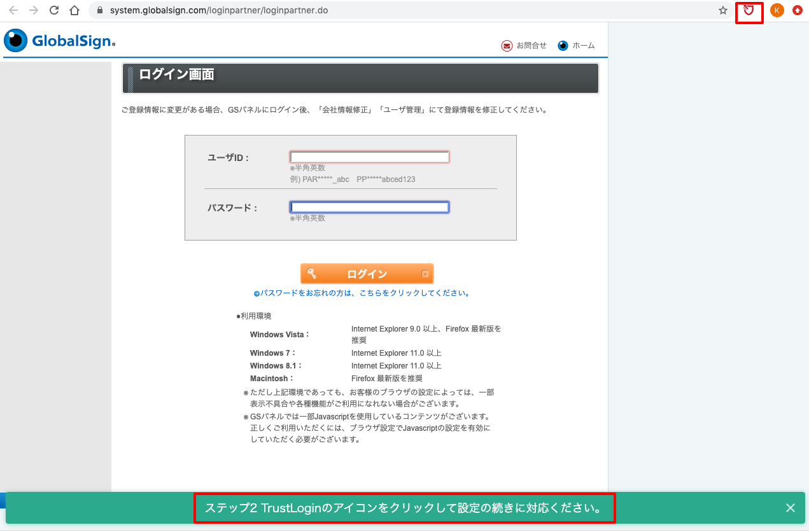The image size is (809, 532).
Task: Click the browser forward arrow
Action: pos(34,10)
